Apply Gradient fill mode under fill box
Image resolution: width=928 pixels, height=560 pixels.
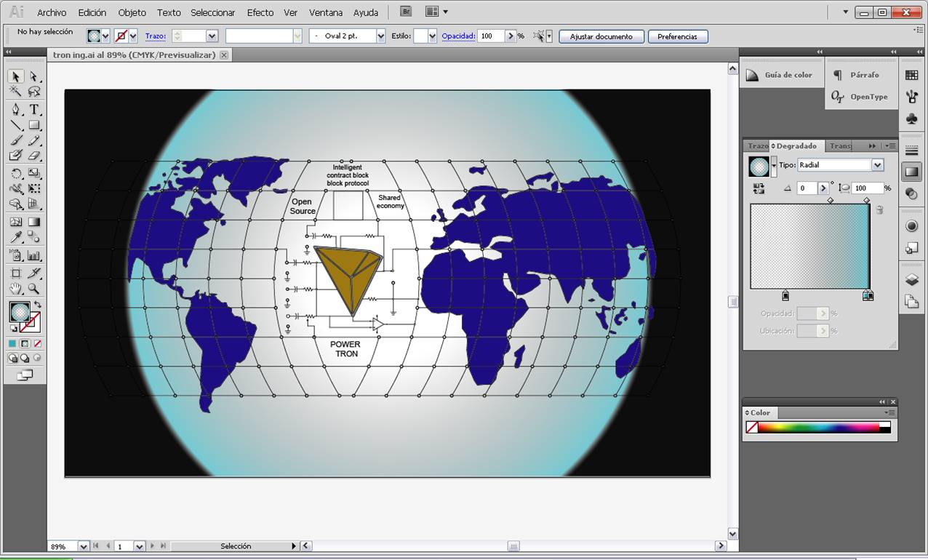[x=25, y=343]
